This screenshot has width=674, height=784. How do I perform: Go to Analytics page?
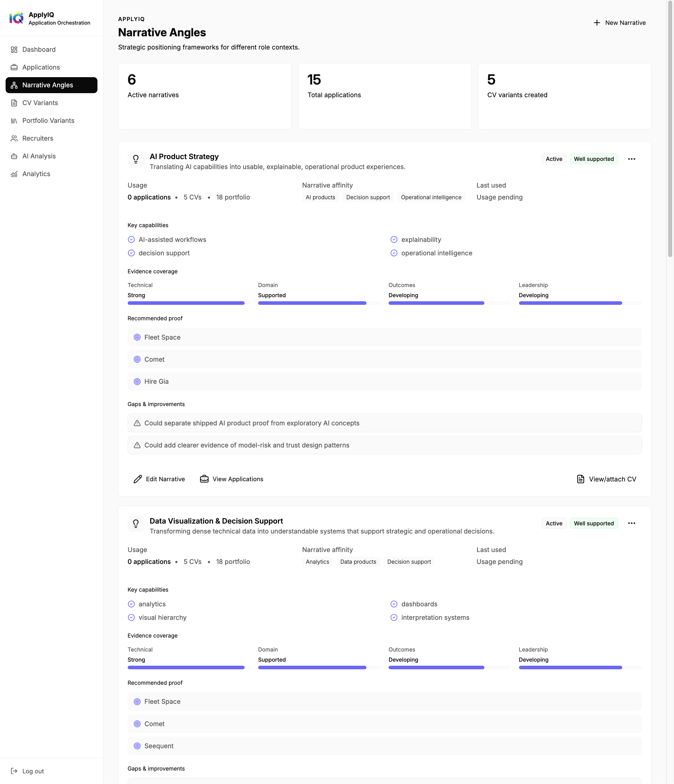pos(52,174)
